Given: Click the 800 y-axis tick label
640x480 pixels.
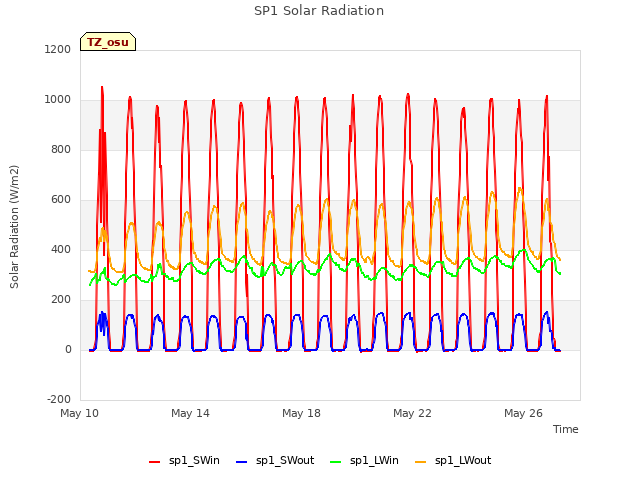Looking at the screenshot, I should point(61,150).
